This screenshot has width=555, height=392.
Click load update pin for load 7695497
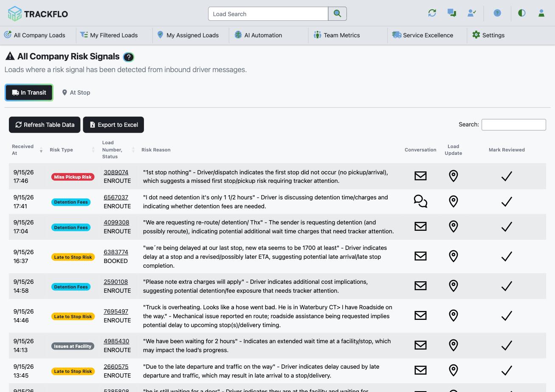454,316
